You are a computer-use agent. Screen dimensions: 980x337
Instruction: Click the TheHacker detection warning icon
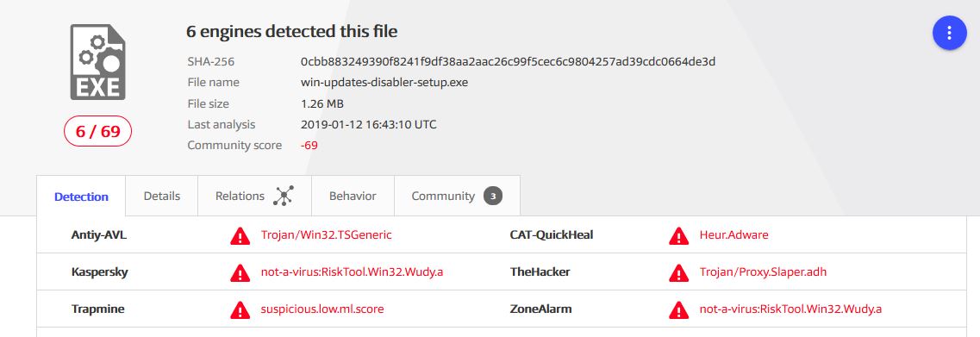point(678,272)
